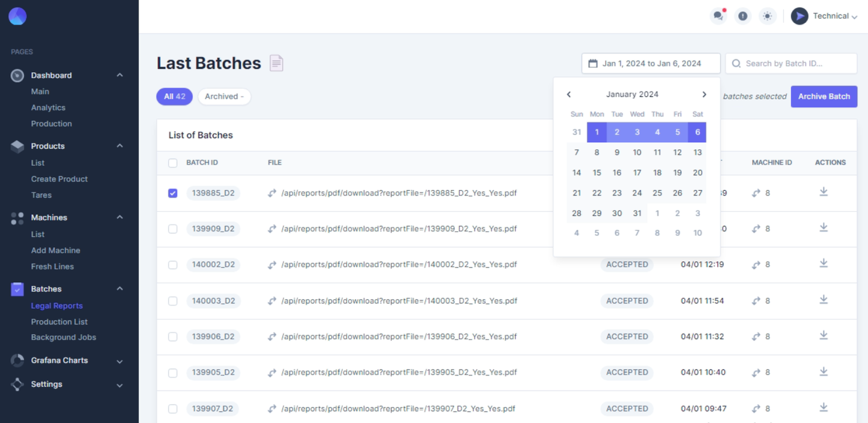Open the chat messages notification icon

pos(718,16)
